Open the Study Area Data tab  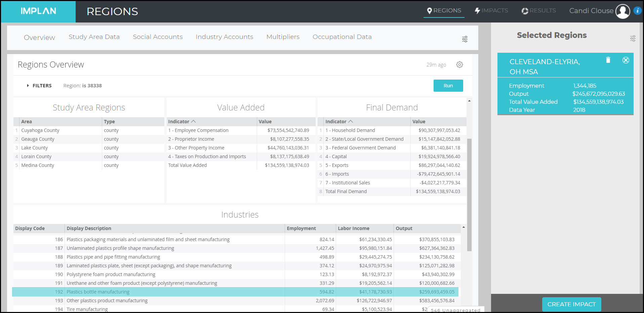click(x=94, y=37)
